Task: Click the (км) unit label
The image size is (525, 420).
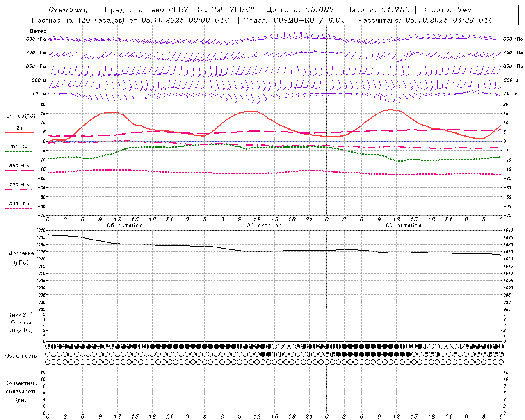Action: (x=21, y=399)
